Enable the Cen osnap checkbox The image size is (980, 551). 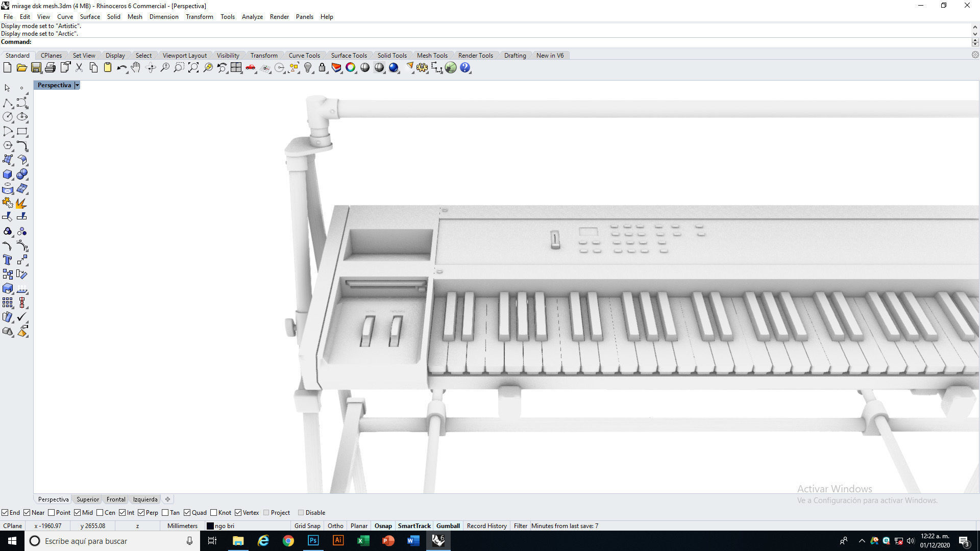[100, 513]
